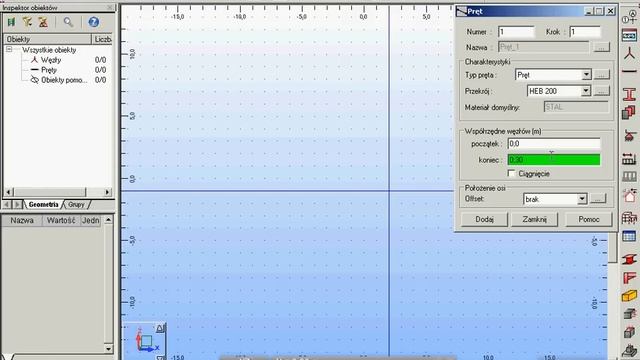Click the ellipsis button next to Przekrój
The height and width of the screenshot is (360, 640).
click(601, 91)
